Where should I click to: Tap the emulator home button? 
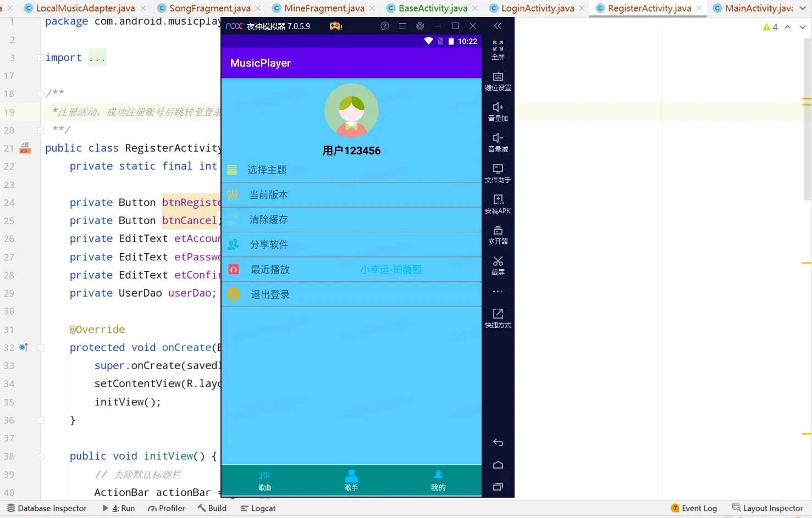pos(498,465)
